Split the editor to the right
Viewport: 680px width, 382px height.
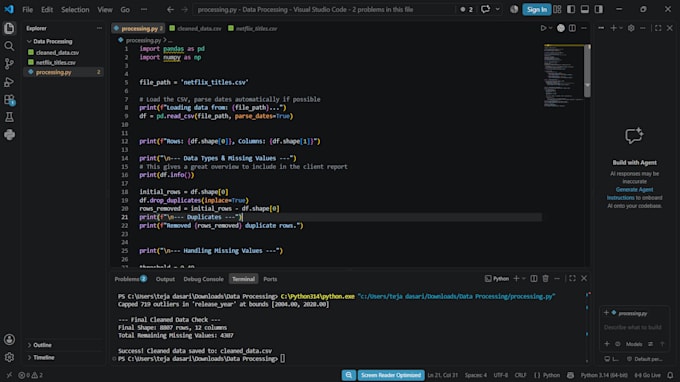(x=572, y=28)
